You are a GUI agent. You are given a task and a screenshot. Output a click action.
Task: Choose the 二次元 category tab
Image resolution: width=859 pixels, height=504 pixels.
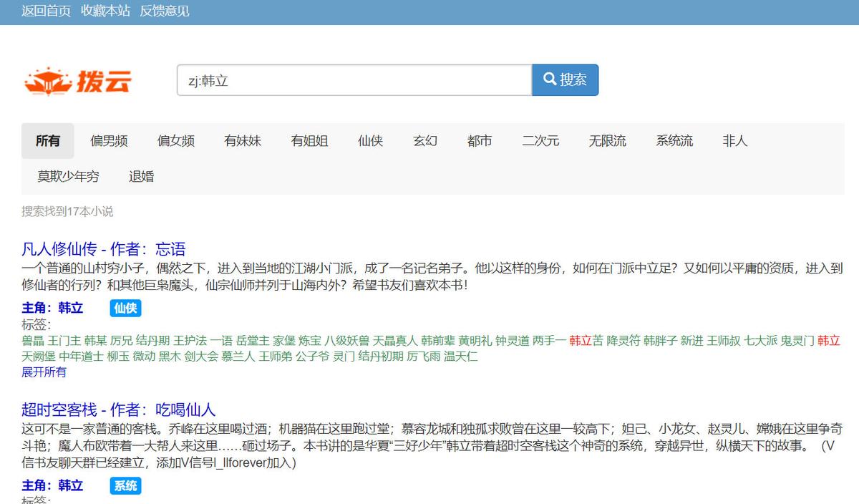tap(541, 141)
